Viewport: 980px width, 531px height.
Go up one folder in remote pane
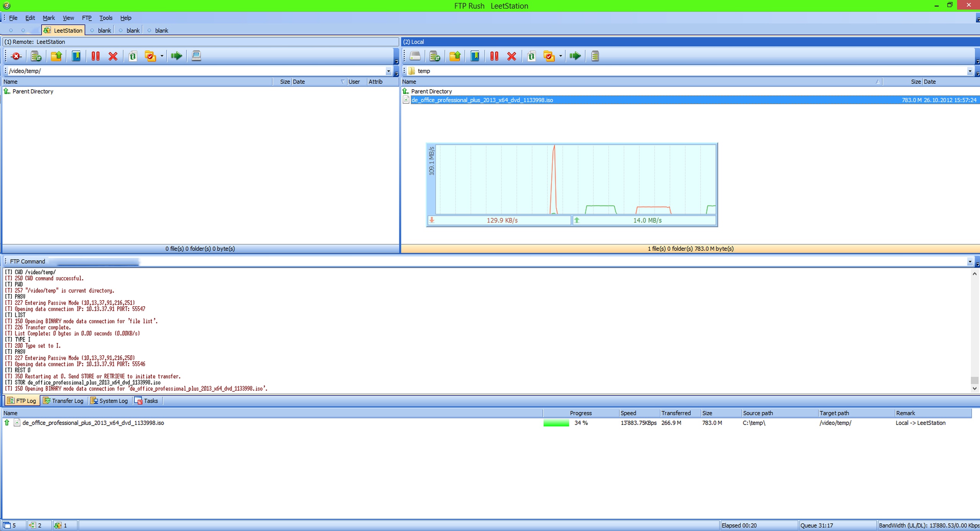56,56
